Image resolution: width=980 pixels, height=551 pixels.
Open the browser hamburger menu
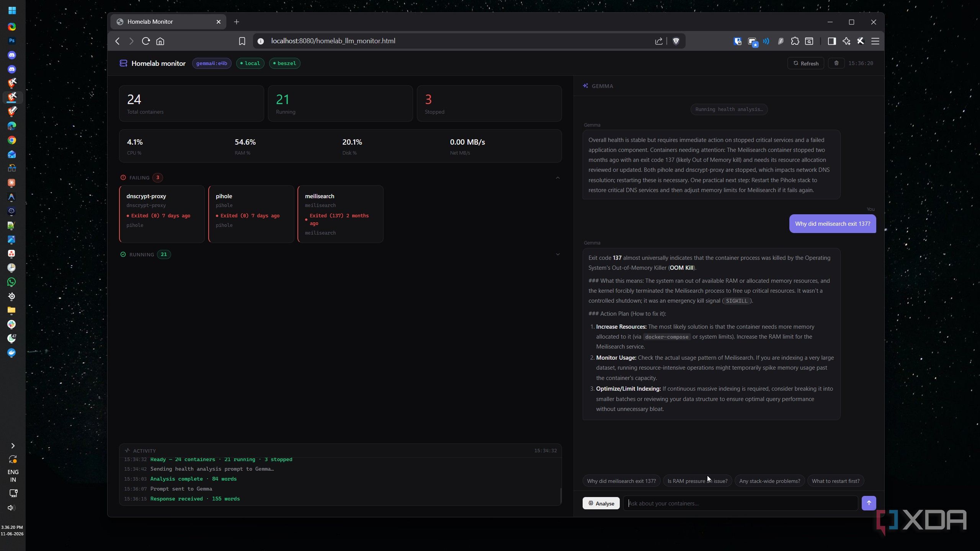pyautogui.click(x=875, y=41)
